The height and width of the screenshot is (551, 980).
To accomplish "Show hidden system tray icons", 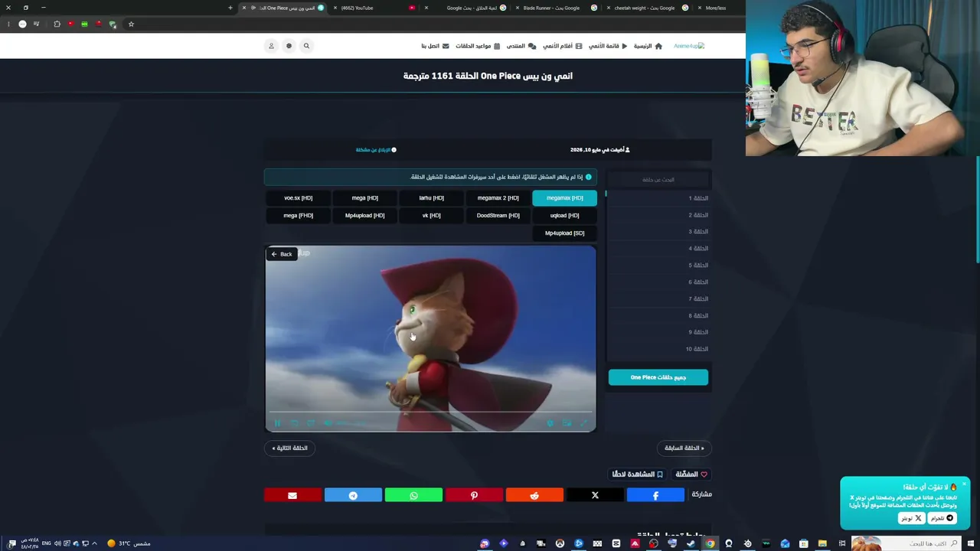I will click(x=94, y=543).
